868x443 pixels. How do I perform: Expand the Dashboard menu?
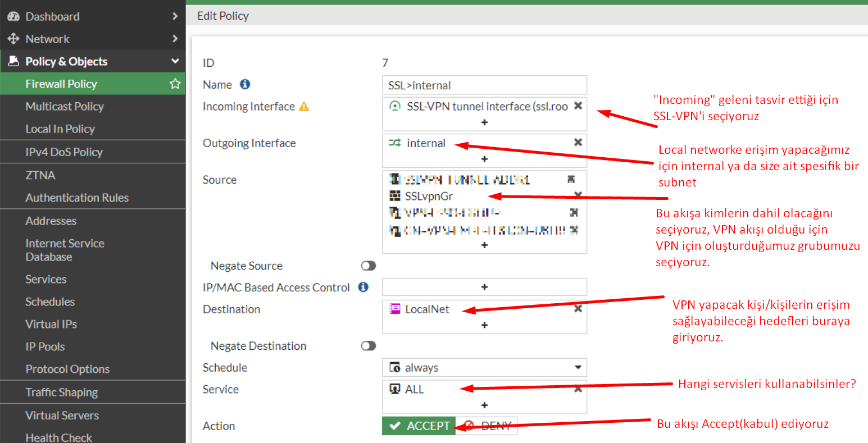point(175,16)
